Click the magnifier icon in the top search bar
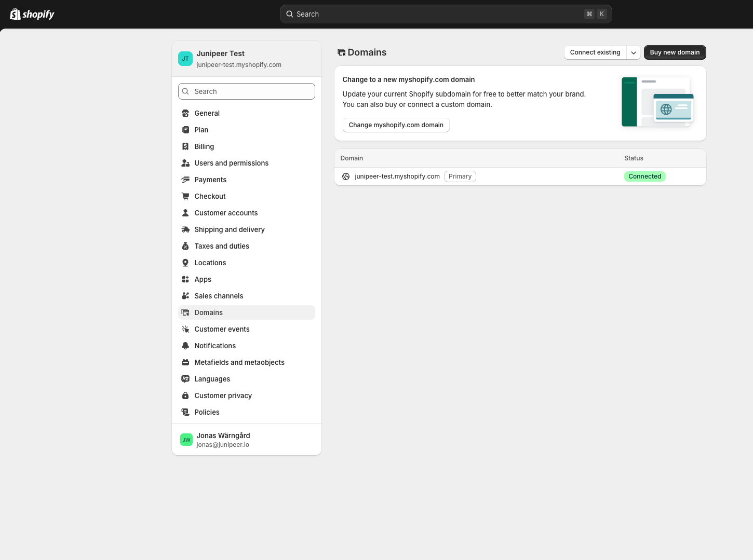The height and width of the screenshot is (560, 753). point(290,14)
